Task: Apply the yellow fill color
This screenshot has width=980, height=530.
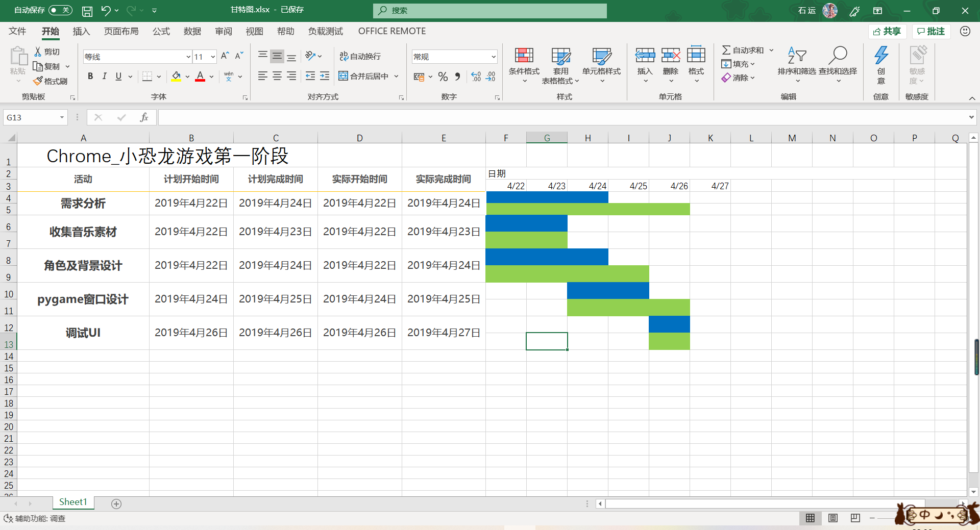Action: click(x=176, y=77)
